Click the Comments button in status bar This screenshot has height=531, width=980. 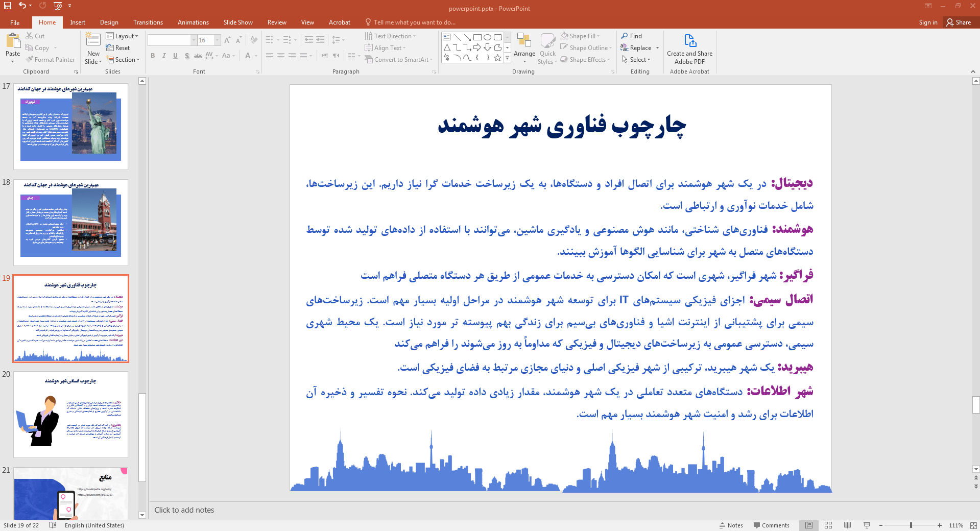point(771,525)
